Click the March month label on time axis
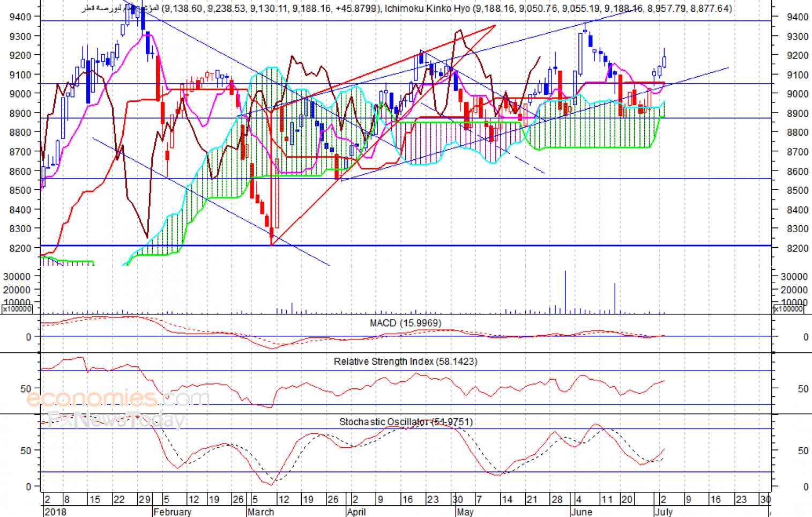Viewport: 812px width, 517px height. pyautogui.click(x=261, y=512)
